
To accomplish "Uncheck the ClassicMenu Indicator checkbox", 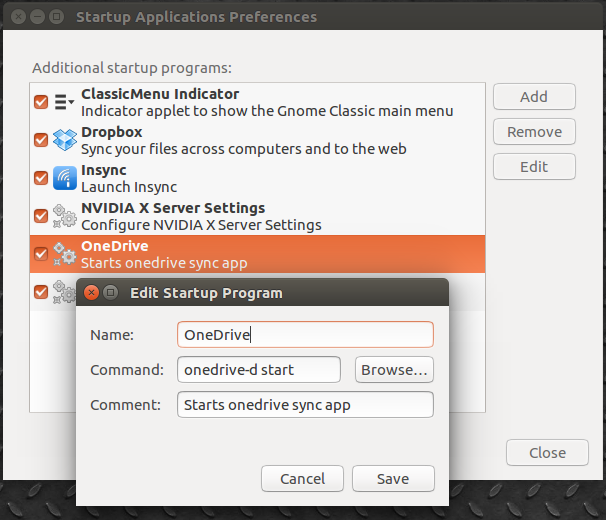I will click(41, 102).
